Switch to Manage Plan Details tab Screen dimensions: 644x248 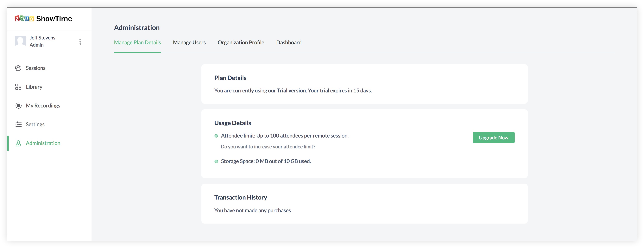(137, 43)
